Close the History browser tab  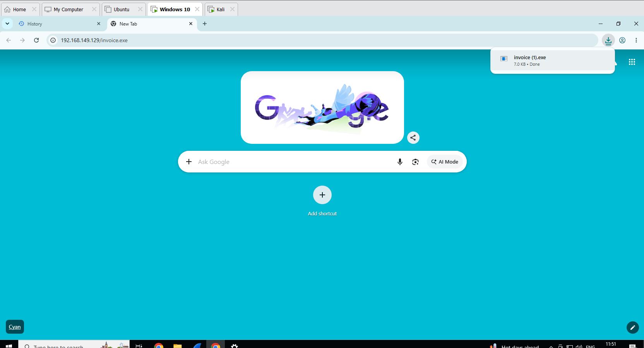point(99,24)
